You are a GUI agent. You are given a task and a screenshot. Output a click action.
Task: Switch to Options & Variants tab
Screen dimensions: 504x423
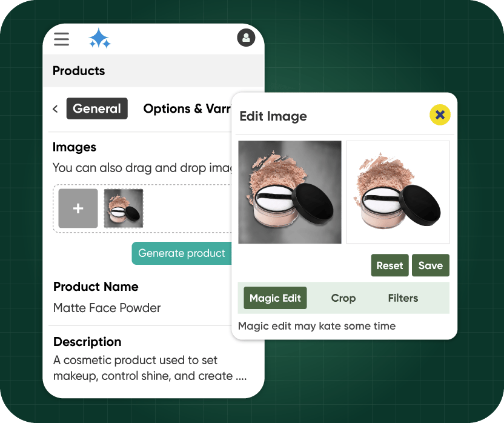(187, 108)
